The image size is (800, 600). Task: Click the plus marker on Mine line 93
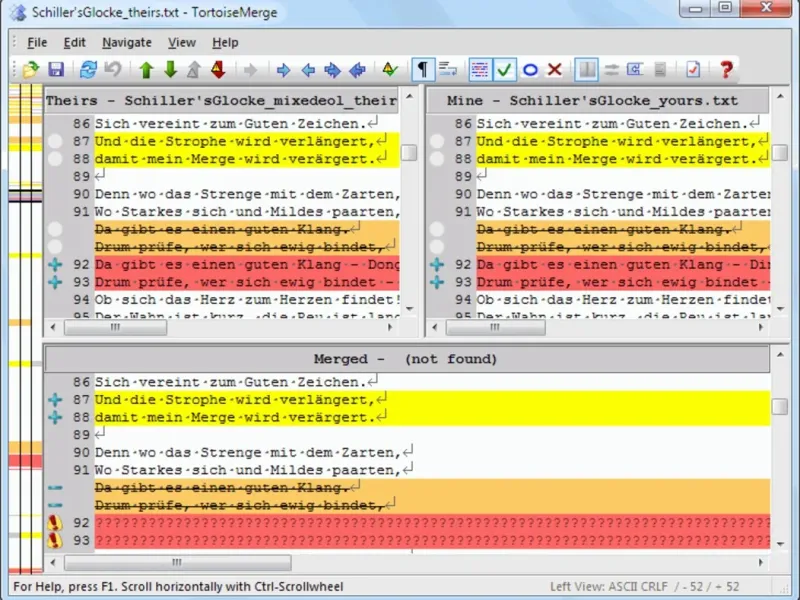pos(437,282)
